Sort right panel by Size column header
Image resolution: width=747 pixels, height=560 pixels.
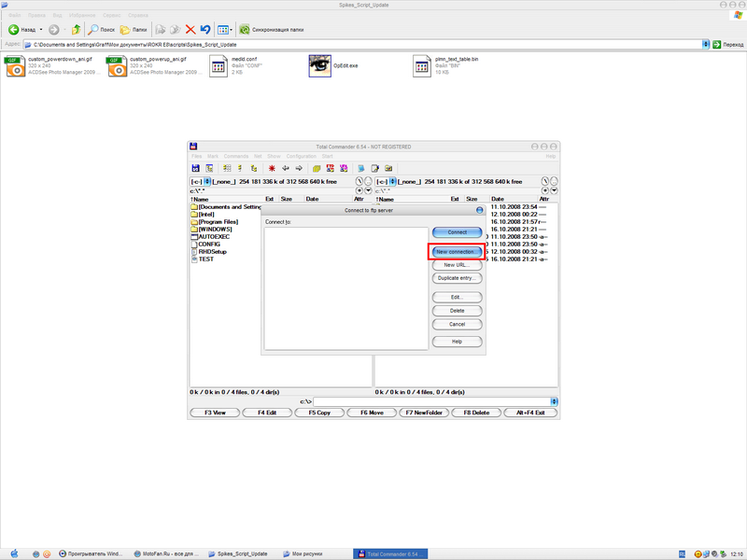477,199
